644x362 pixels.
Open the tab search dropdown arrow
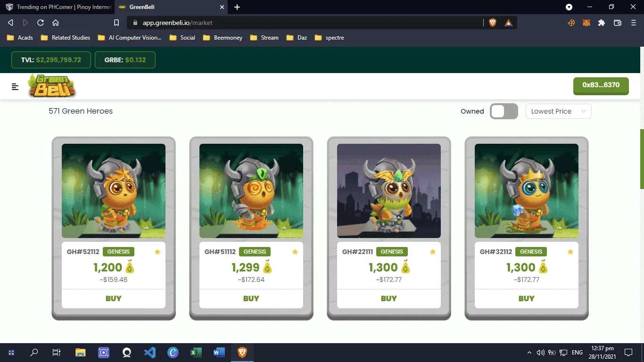(569, 7)
